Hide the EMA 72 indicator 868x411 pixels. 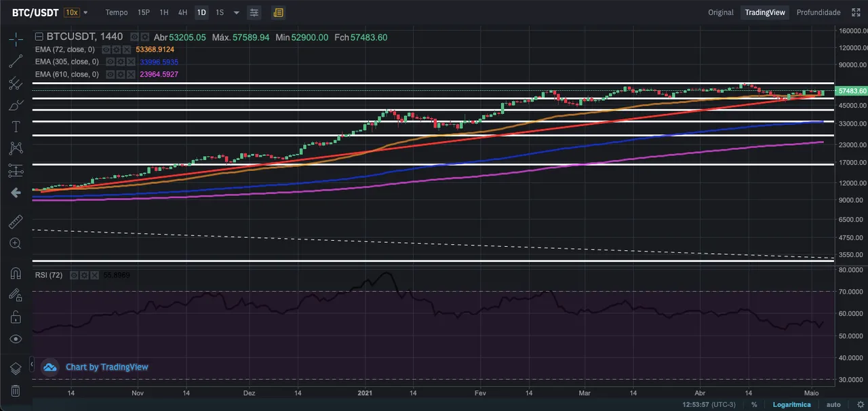coord(106,50)
